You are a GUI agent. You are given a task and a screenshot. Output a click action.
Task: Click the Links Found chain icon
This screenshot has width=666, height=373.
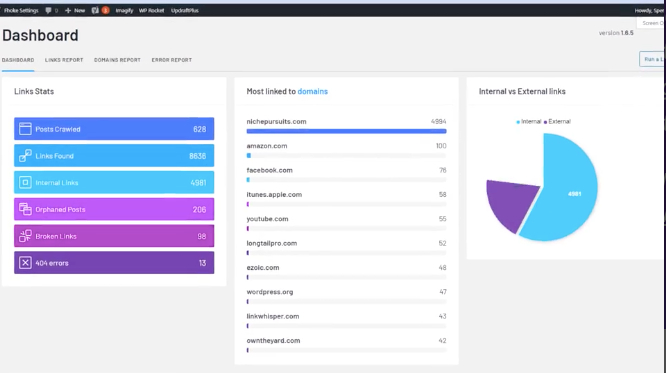(25, 155)
